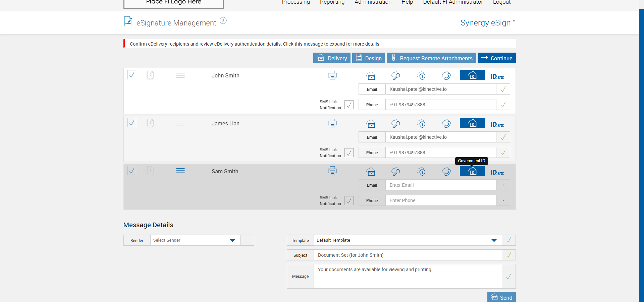
Task: Click the reorder handle for Sam Smith
Action: pos(180,171)
